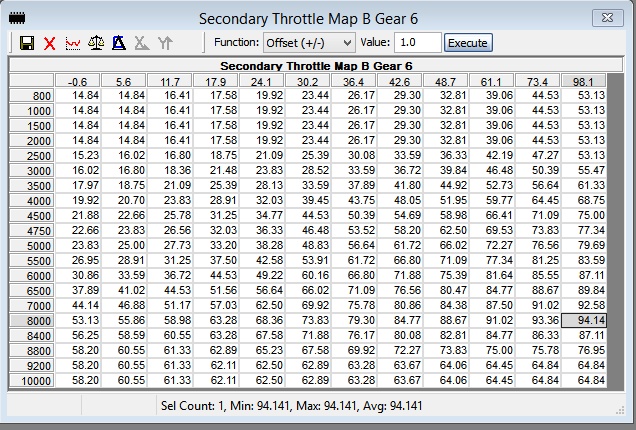Close the Secondary Throttle Map window

coord(606,18)
